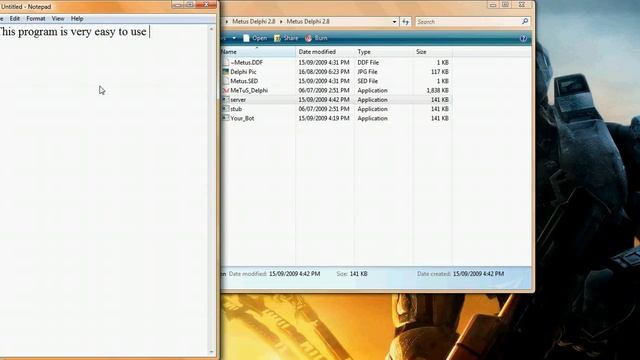
Task: Click the JPG File type cell
Action: pyautogui.click(x=367, y=72)
